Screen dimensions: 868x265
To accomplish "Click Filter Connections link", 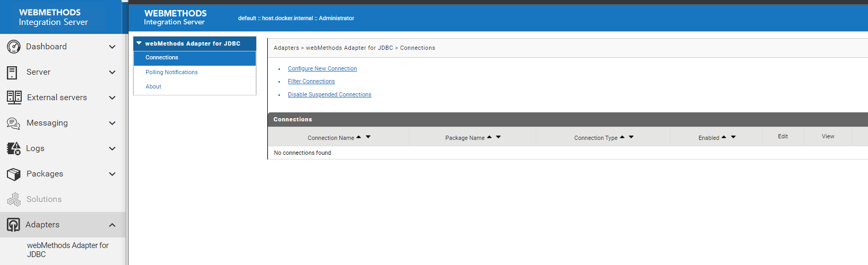I will (311, 81).
